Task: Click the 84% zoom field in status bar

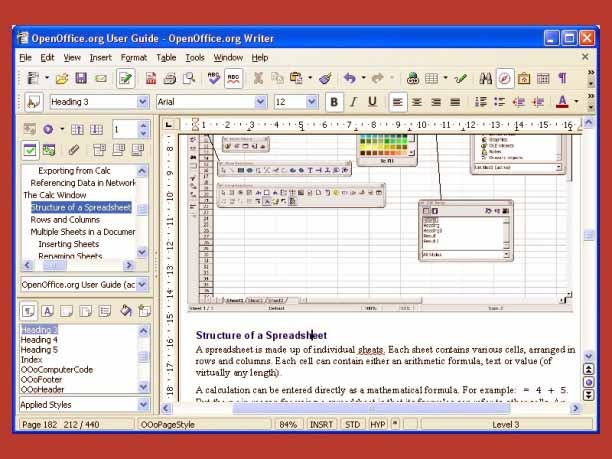Action: click(288, 425)
